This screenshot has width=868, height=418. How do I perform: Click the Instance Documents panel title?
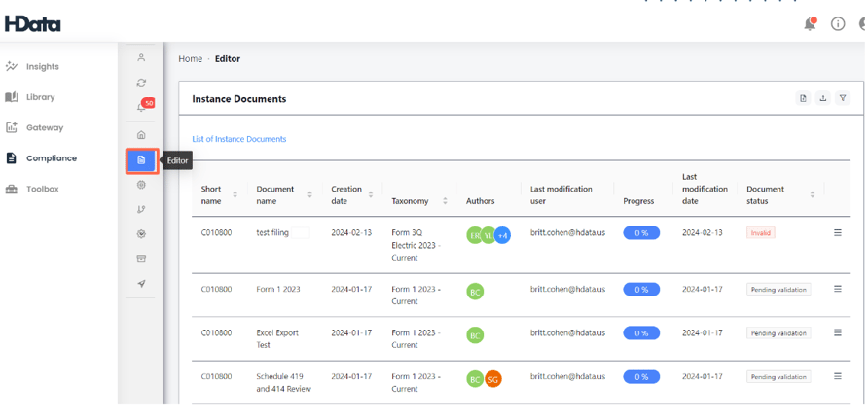pos(239,99)
